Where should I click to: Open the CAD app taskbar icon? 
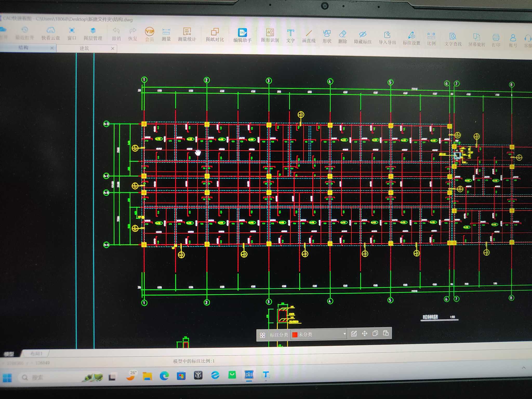coord(249,374)
